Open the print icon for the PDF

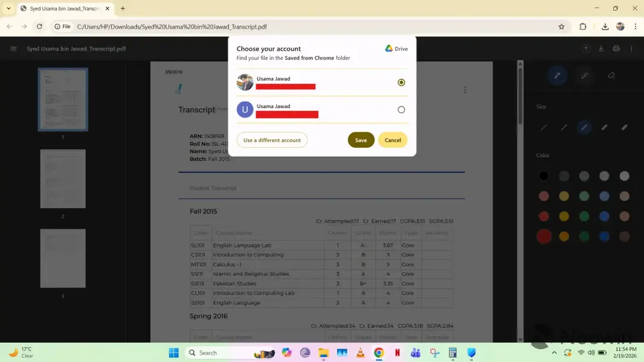pyautogui.click(x=616, y=48)
